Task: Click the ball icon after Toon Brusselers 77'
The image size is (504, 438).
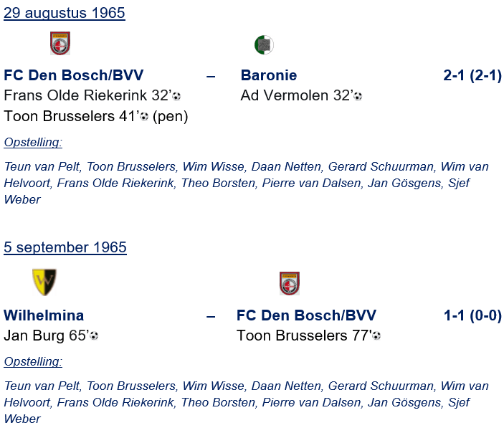Action: pyautogui.click(x=376, y=335)
